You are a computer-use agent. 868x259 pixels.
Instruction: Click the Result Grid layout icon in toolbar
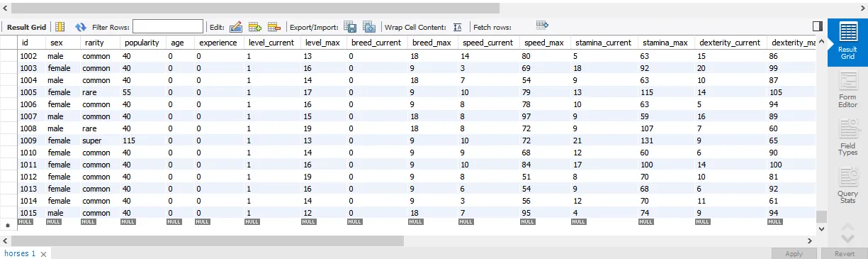60,27
